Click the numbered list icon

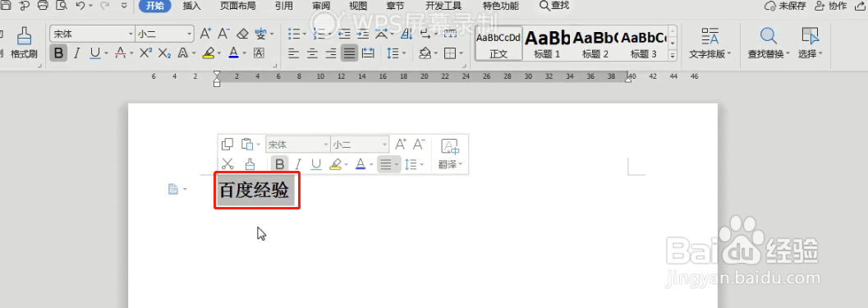[319, 34]
